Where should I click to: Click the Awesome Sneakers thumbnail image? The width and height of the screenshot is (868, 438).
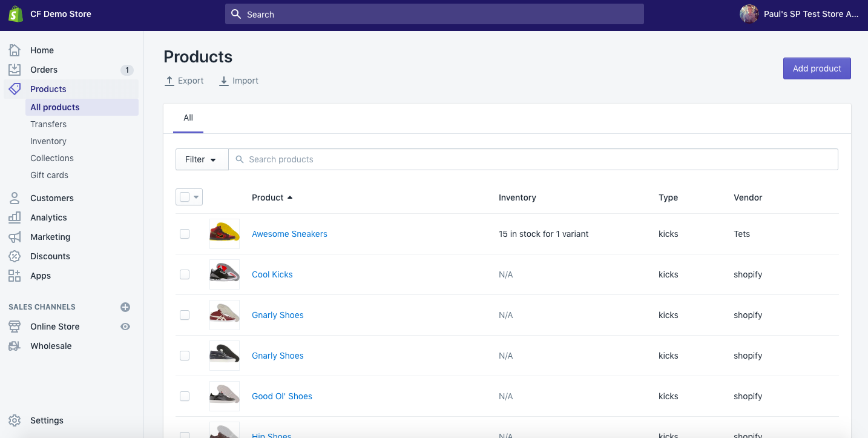(225, 234)
